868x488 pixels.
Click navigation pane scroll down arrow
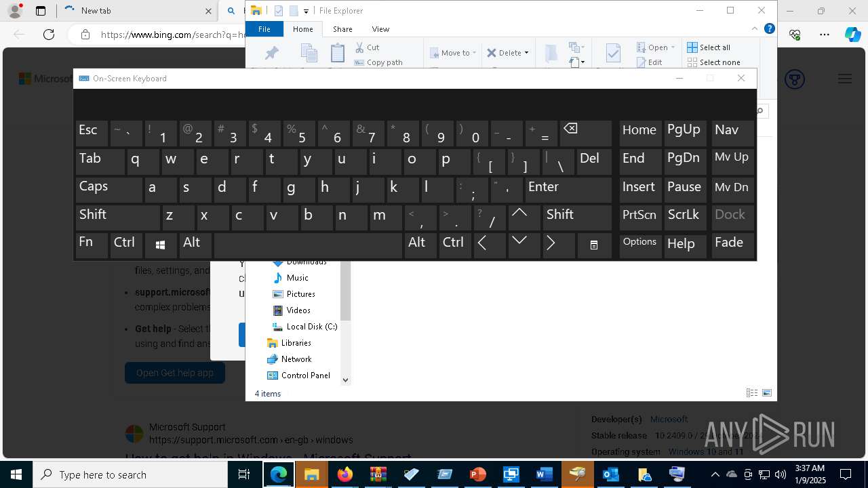[x=345, y=380]
